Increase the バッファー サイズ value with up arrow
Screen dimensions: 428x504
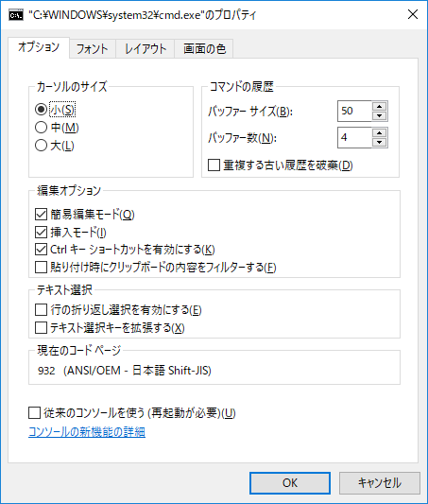(380, 107)
